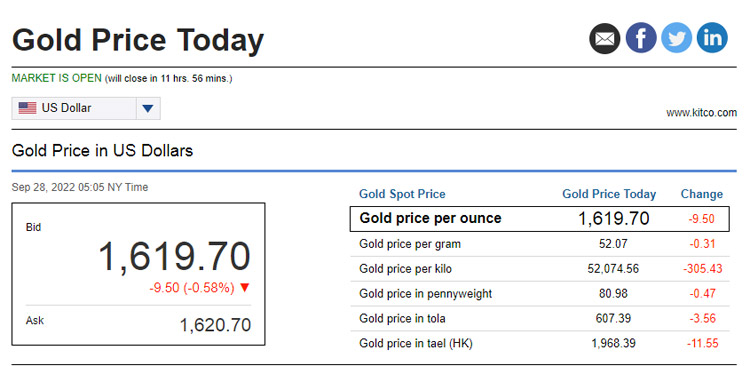
Task: Click the Change column header
Action: 702,194
